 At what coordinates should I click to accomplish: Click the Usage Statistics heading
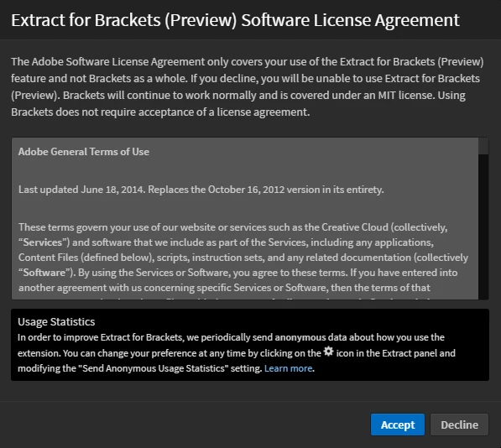pos(56,321)
